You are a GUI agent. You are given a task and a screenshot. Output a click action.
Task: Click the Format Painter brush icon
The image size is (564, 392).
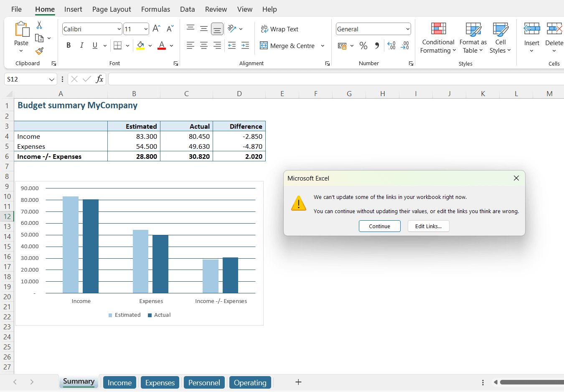[39, 51]
